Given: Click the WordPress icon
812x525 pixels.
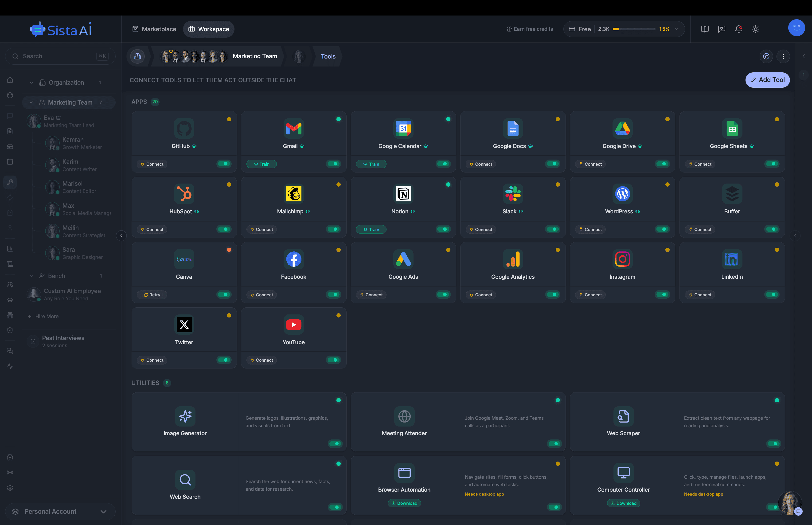Looking at the screenshot, I should coord(622,194).
